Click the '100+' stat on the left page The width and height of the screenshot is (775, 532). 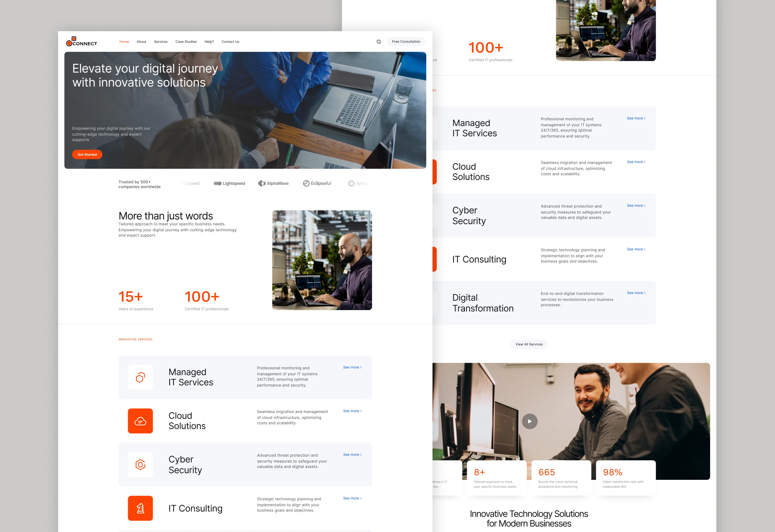pyautogui.click(x=202, y=297)
